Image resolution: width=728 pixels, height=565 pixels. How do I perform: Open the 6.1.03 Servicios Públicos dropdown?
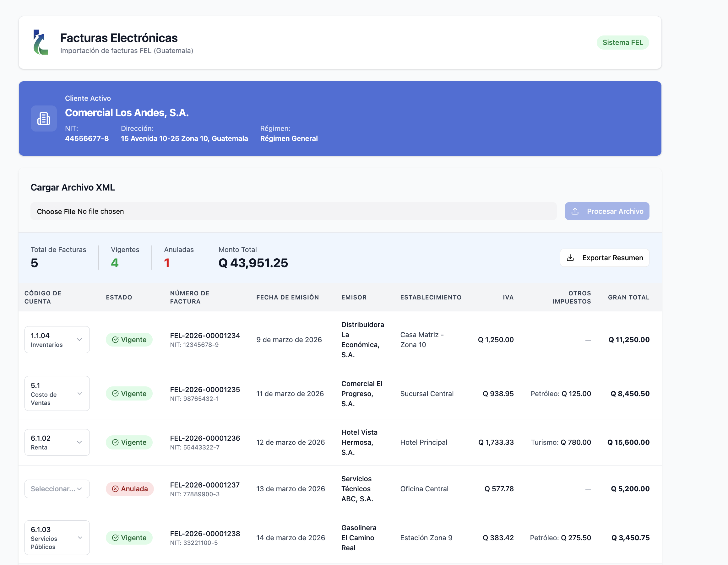pyautogui.click(x=57, y=538)
